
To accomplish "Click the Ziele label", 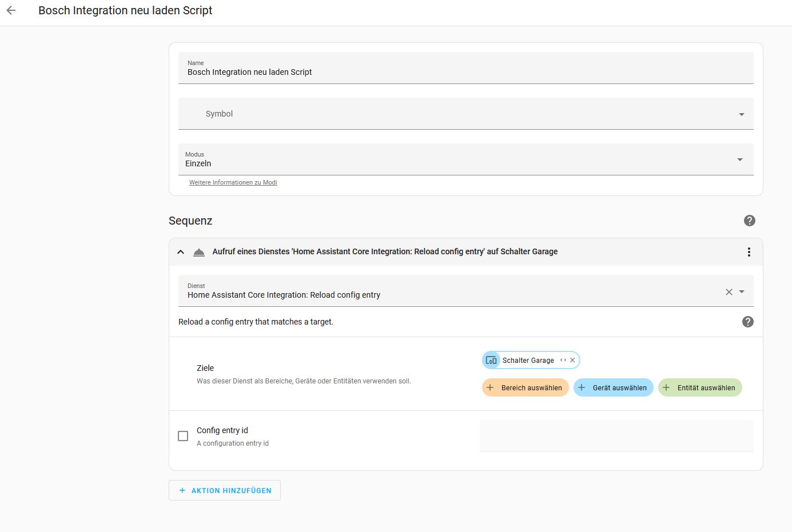I will coord(205,368).
